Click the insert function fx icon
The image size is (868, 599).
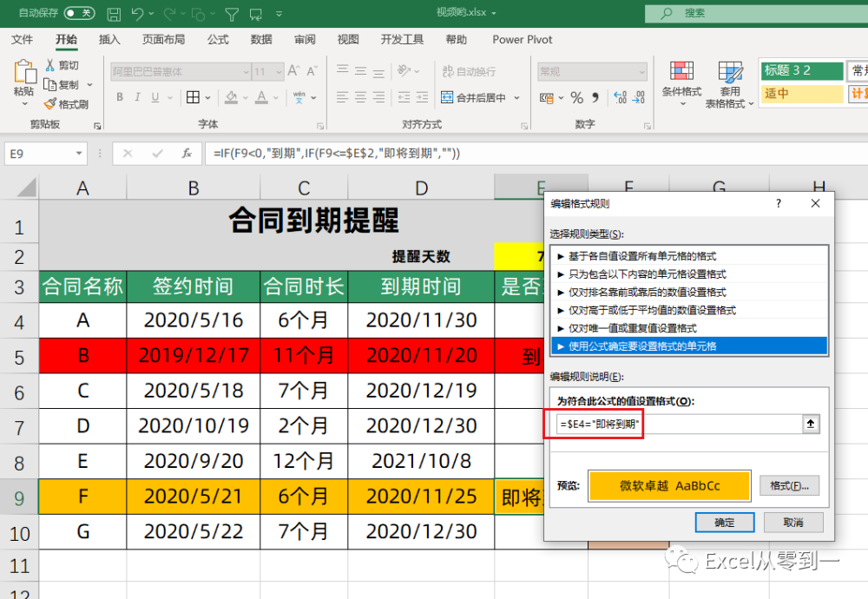click(x=187, y=154)
